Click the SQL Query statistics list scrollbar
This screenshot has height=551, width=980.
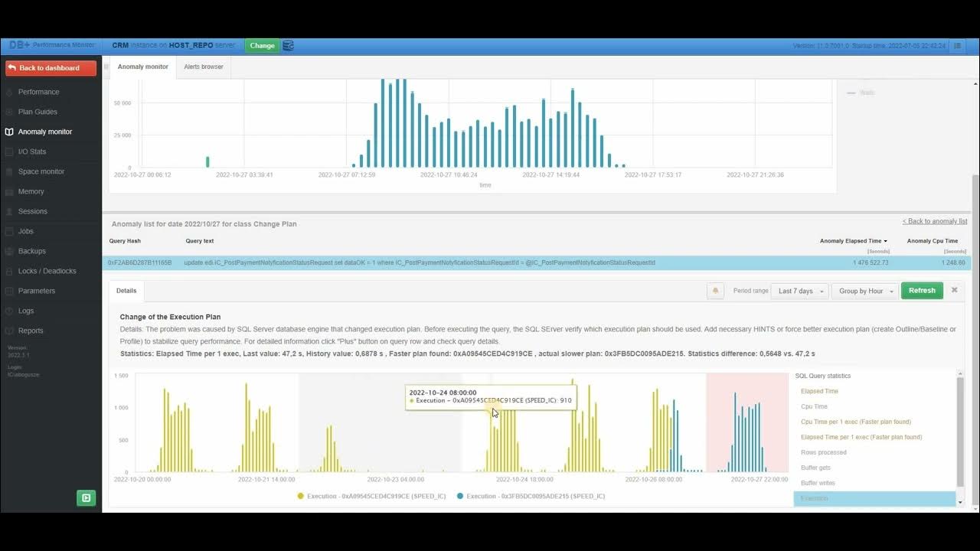click(961, 431)
